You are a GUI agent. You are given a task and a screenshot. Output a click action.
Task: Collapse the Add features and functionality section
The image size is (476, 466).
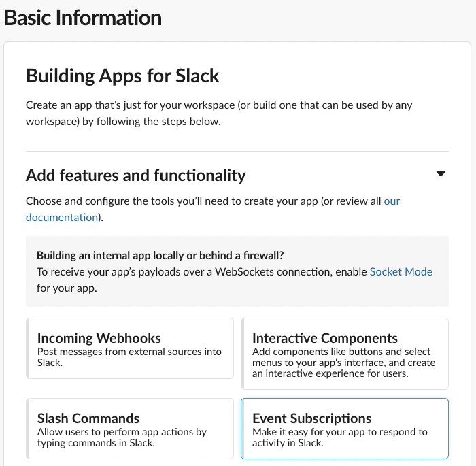pos(441,173)
